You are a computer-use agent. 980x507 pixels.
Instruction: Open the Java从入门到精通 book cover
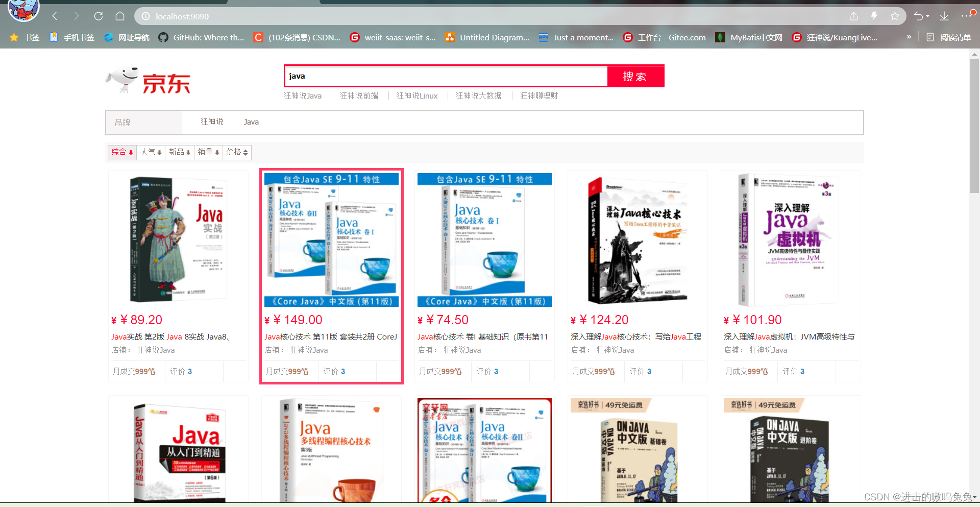178,450
